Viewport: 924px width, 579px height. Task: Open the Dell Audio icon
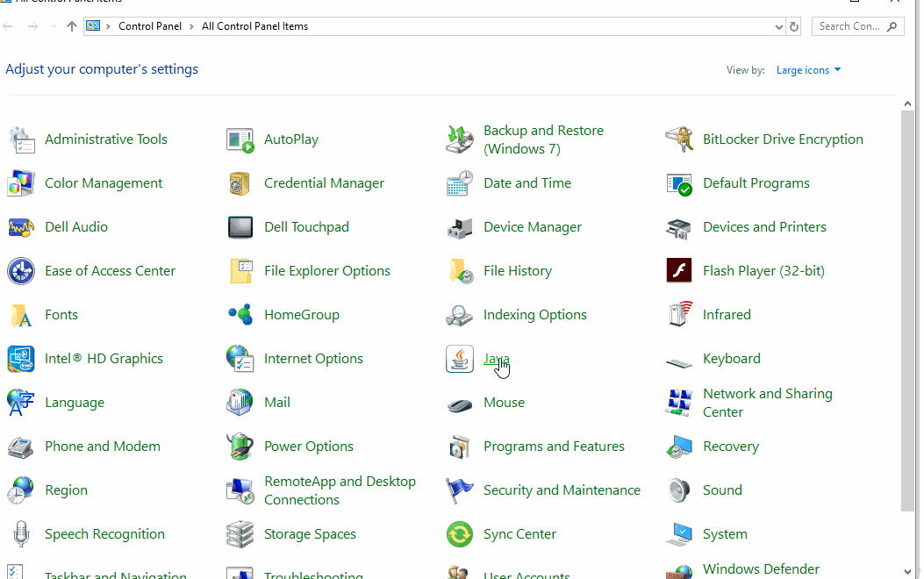coord(21,227)
